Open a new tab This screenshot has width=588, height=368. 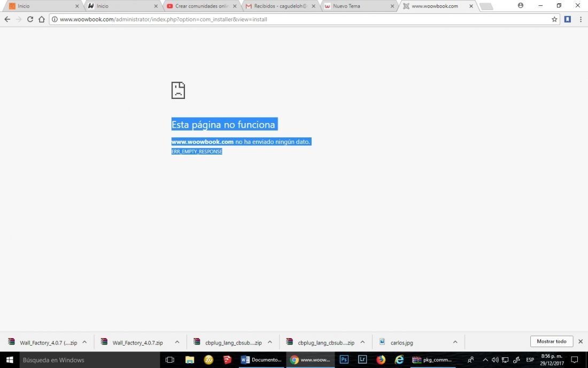[x=486, y=6]
